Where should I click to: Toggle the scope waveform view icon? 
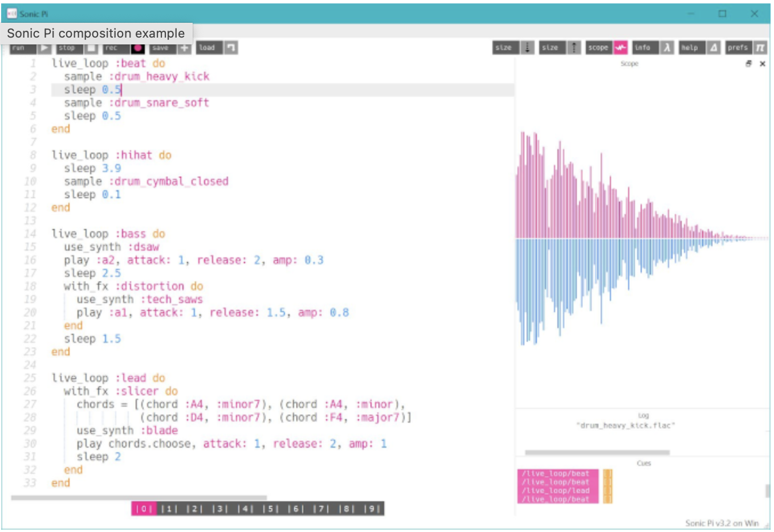click(621, 48)
